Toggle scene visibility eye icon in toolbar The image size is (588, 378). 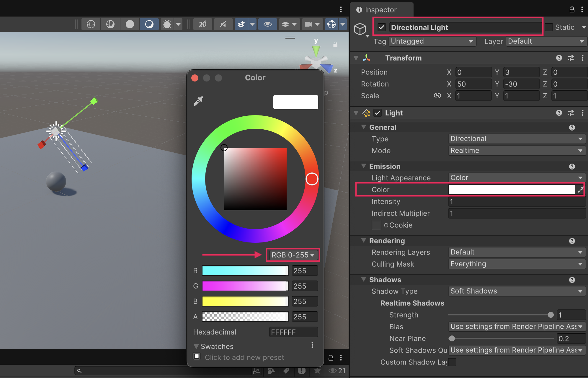[267, 24]
